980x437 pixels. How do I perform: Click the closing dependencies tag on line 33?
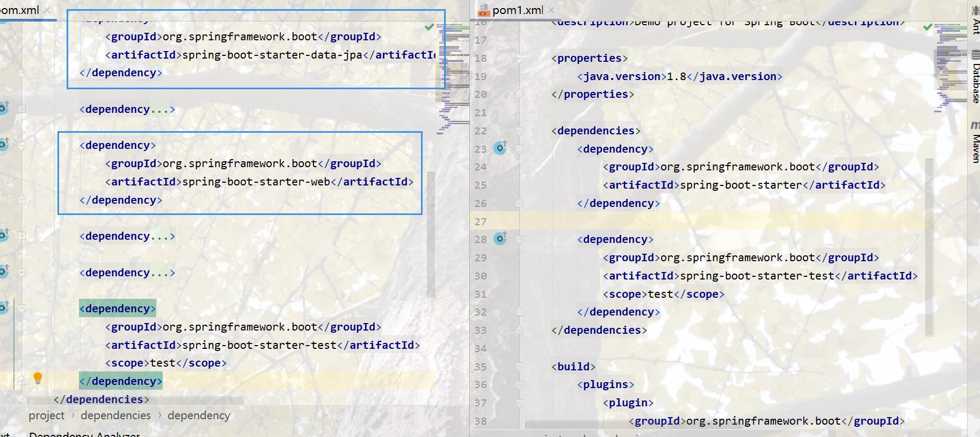599,330
